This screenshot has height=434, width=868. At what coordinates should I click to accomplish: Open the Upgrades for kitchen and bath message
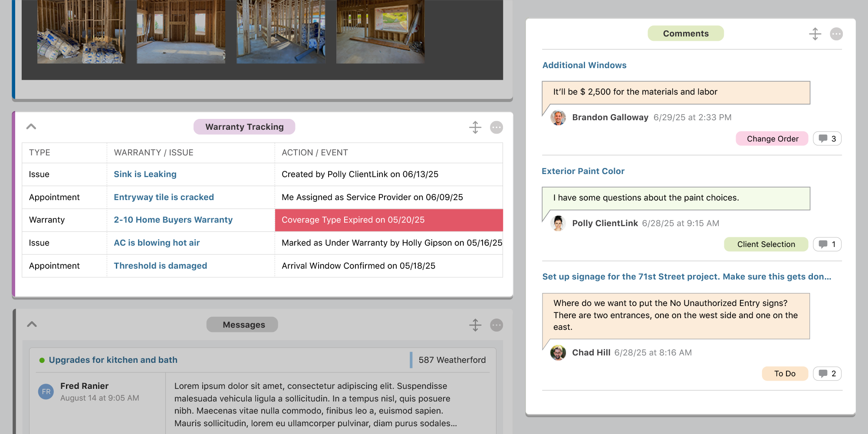[x=113, y=360]
